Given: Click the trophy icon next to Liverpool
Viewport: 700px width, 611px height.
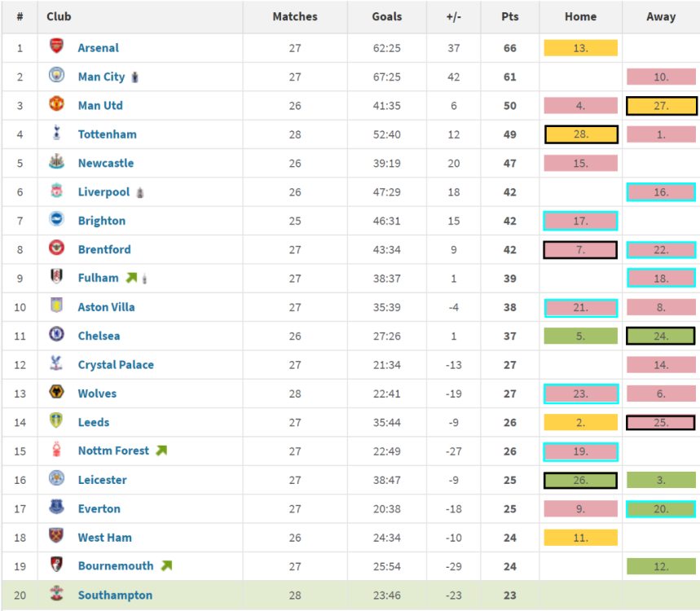Looking at the screenshot, I should pyautogui.click(x=140, y=192).
